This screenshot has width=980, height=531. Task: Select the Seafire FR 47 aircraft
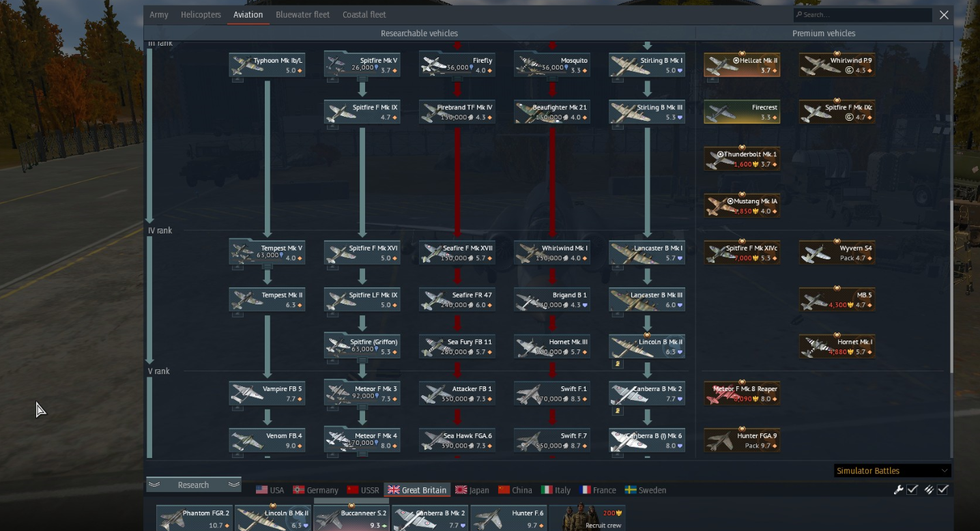457,300
